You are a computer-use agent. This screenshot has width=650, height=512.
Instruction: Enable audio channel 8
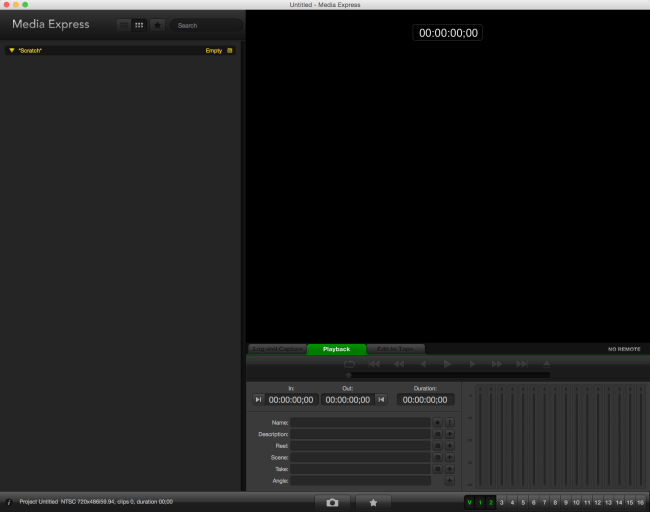[555, 502]
